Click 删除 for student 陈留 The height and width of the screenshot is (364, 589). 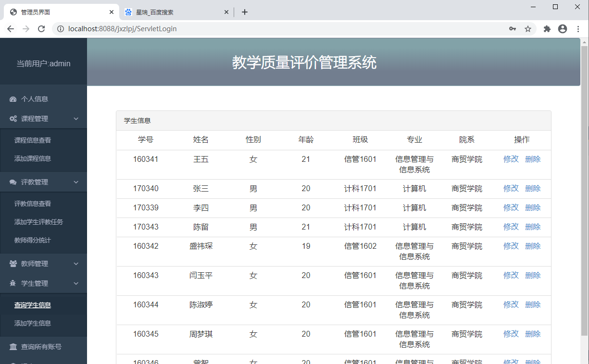pyautogui.click(x=533, y=227)
